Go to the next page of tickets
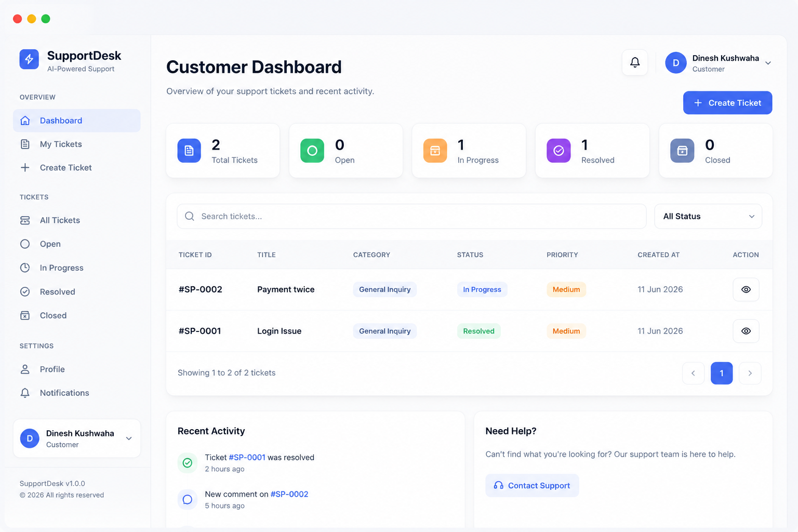798x532 pixels. (750, 373)
